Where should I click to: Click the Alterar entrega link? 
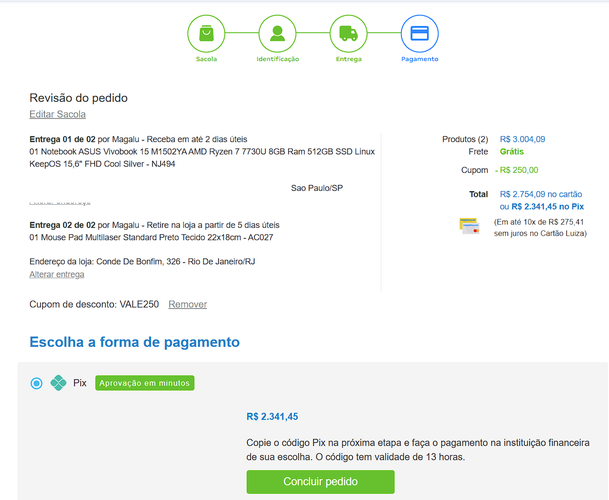tap(57, 274)
